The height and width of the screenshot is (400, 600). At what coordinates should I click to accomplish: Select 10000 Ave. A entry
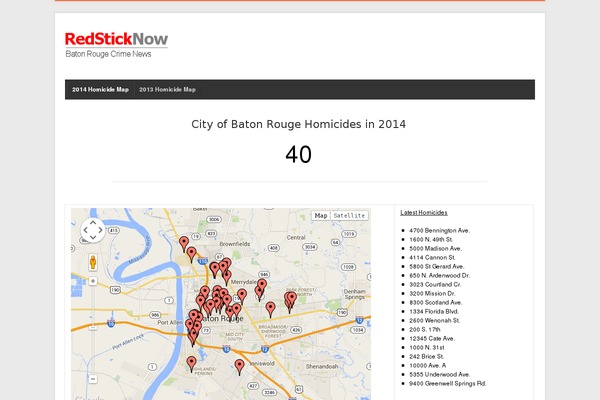click(x=427, y=366)
